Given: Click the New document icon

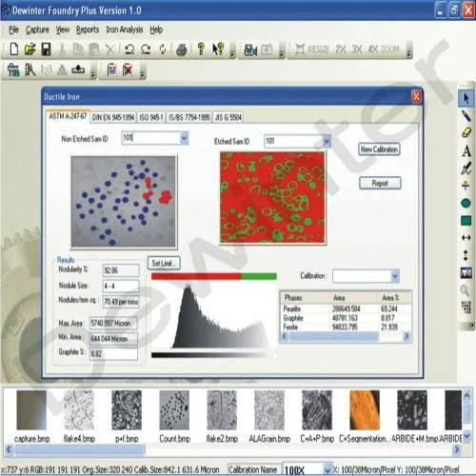Looking at the screenshot, I should coord(14,50).
